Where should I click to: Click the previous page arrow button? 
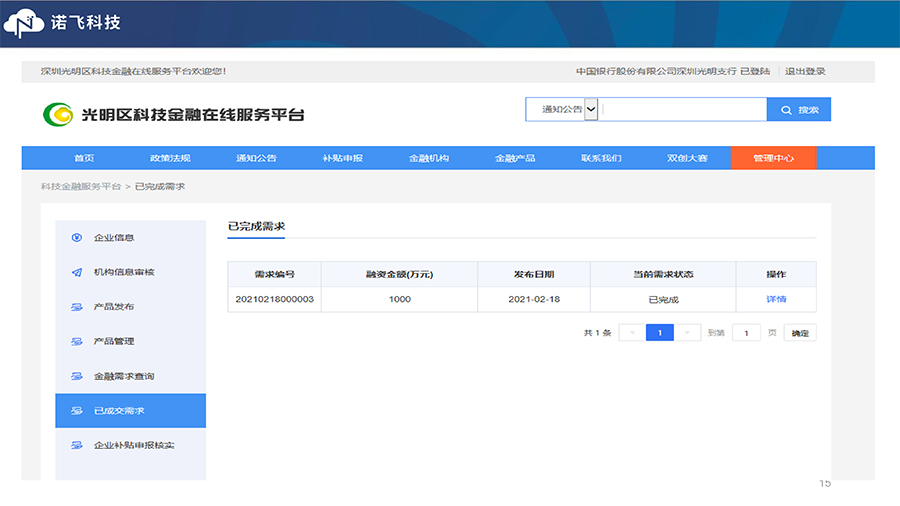pyautogui.click(x=632, y=333)
